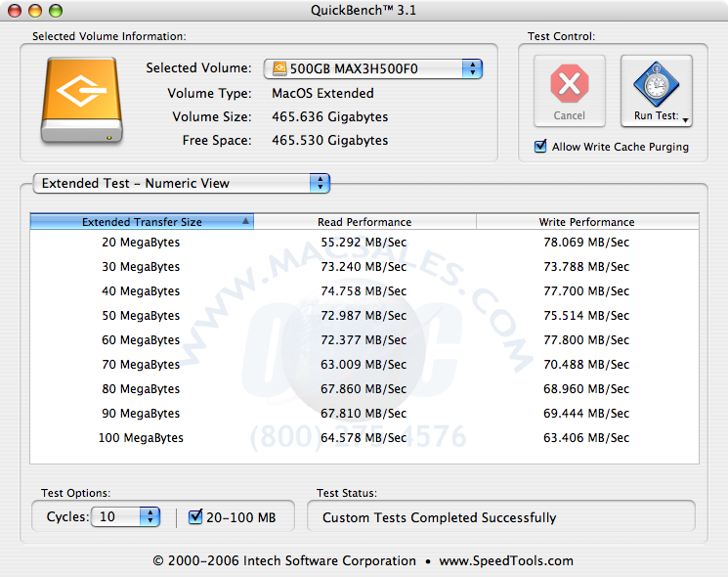Click write value 63.406 MB/Sec
The height and width of the screenshot is (577, 728).
coord(586,437)
